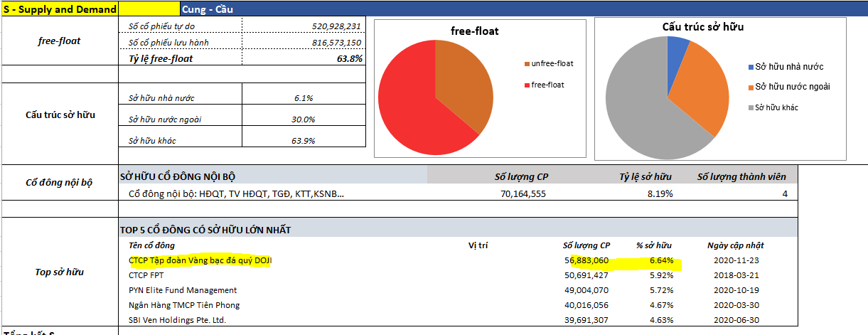Select the yellow S - Supply and Demand header cell
Viewport: 868px width, 335px height.
click(60, 9)
